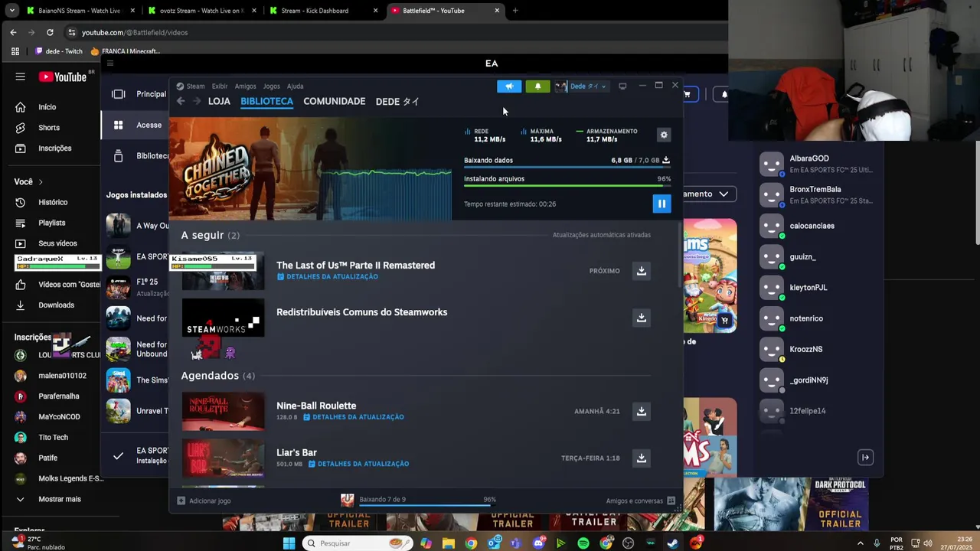Start Liar's Bar update download
The width and height of the screenshot is (980, 551).
tap(642, 458)
